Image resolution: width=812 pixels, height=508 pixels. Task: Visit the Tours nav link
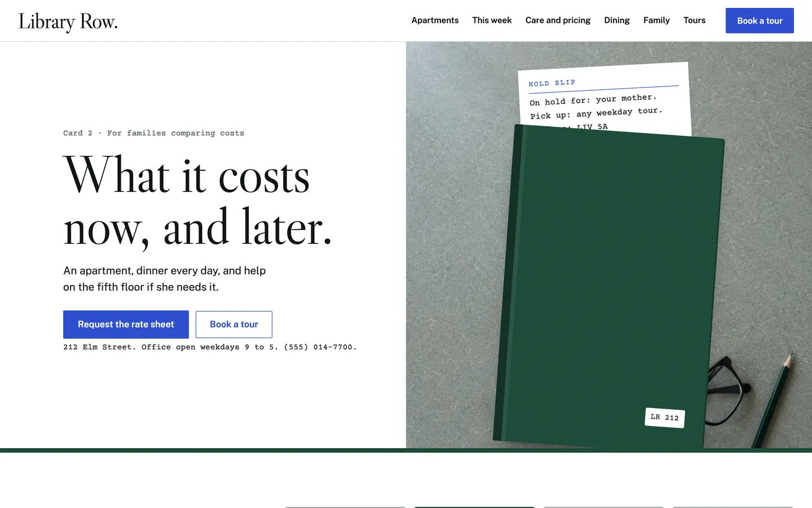(694, 20)
